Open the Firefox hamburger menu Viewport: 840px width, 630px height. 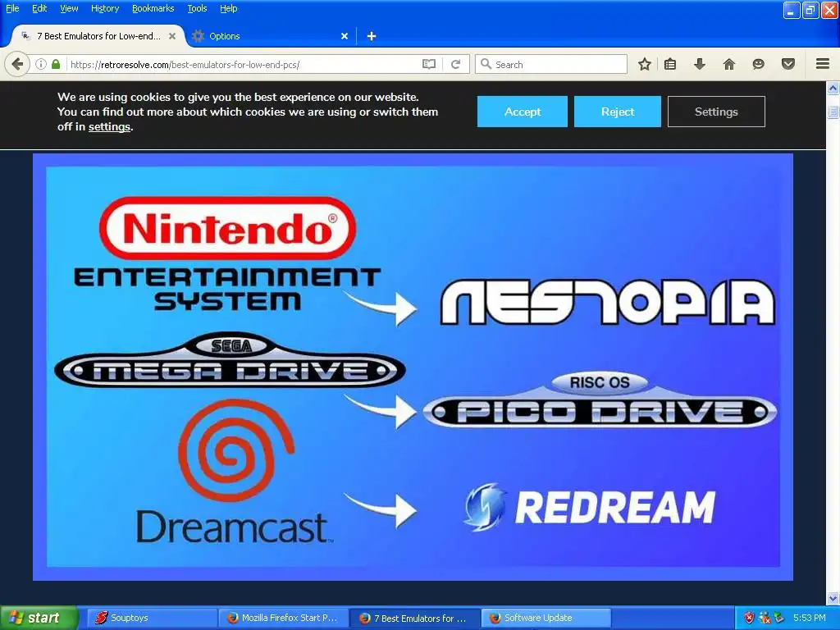click(823, 64)
